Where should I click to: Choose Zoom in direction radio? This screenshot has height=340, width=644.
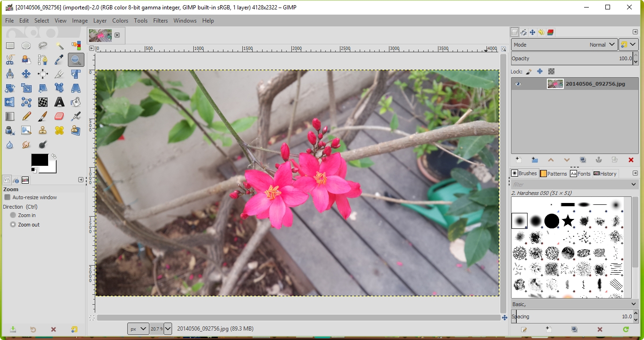pyautogui.click(x=13, y=215)
